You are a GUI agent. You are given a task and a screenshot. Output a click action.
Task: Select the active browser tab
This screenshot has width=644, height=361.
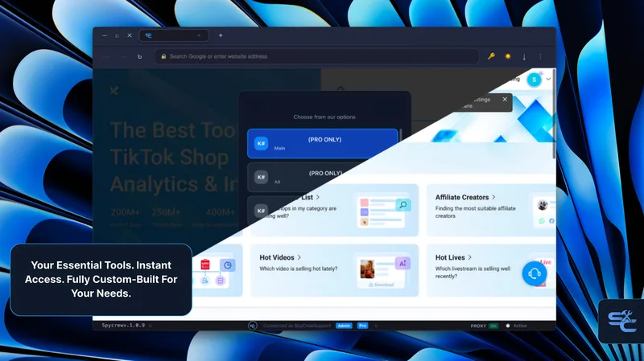(x=174, y=35)
